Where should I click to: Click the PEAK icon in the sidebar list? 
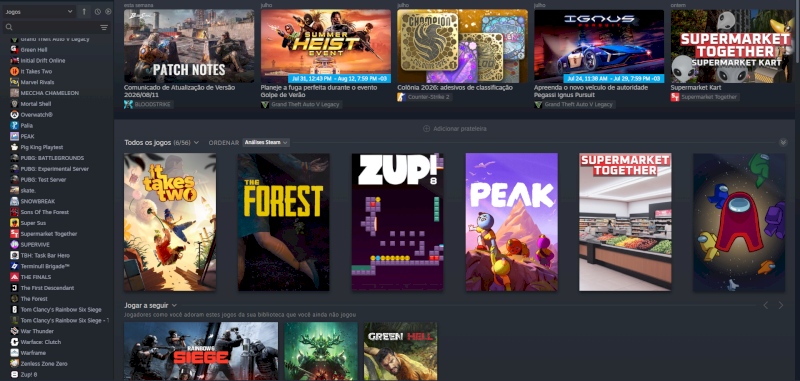pos(14,136)
